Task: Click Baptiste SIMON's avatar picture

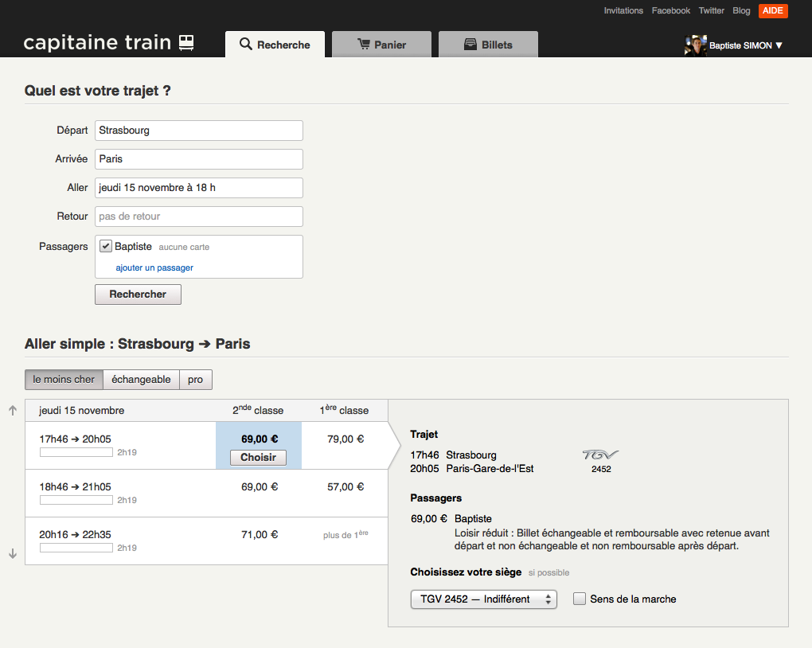Action: tap(696, 45)
